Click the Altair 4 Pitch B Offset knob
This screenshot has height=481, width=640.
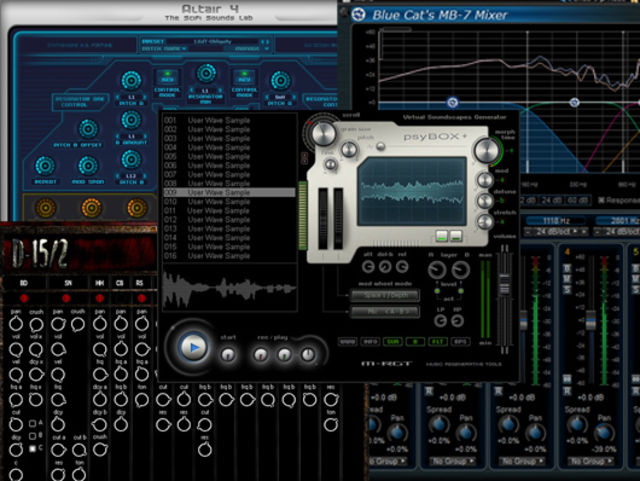pos(88,129)
